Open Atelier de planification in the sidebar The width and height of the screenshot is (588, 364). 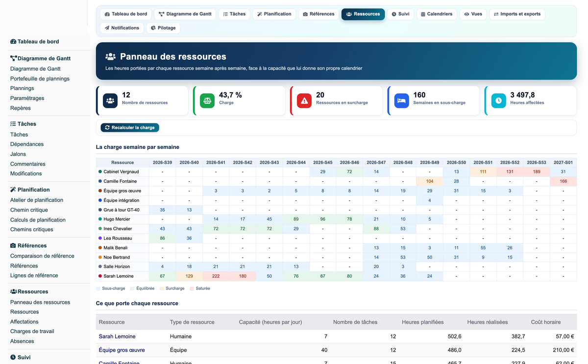pos(37,200)
